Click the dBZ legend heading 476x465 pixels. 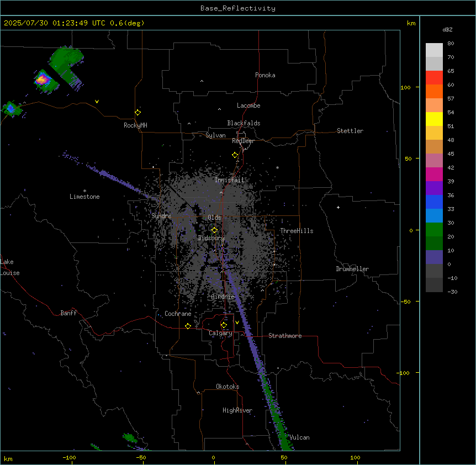pyautogui.click(x=447, y=30)
